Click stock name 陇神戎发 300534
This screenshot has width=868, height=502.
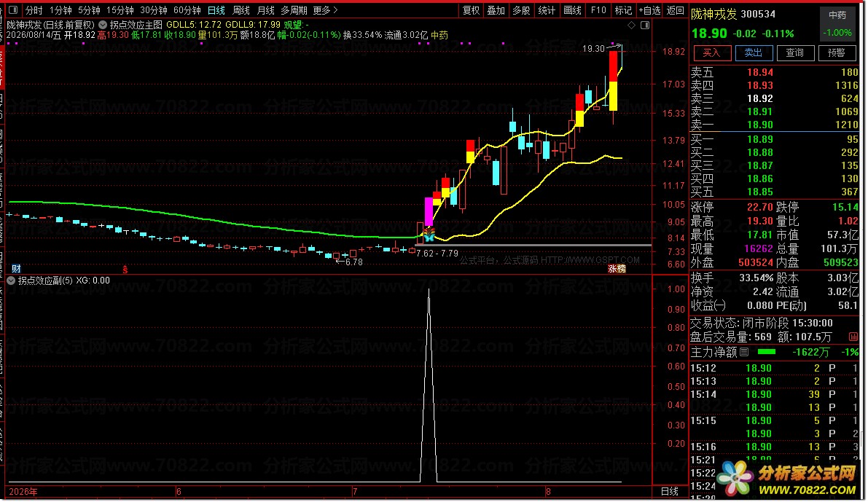point(733,15)
